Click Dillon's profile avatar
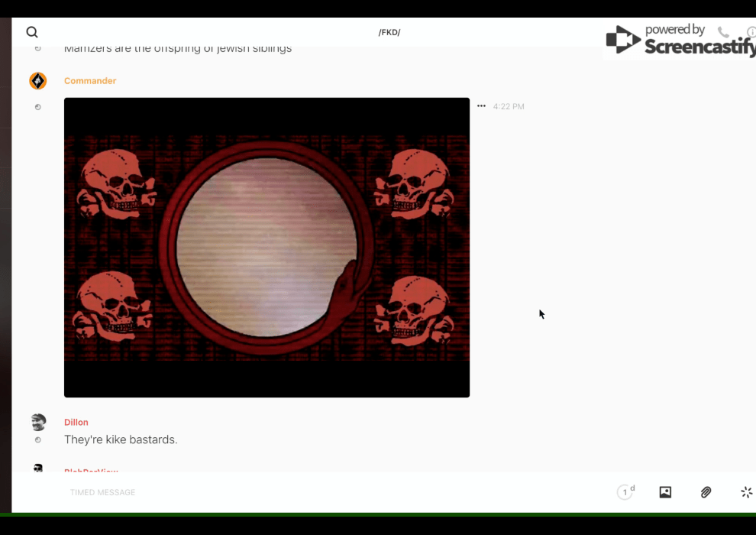756x535 pixels. 37,422
